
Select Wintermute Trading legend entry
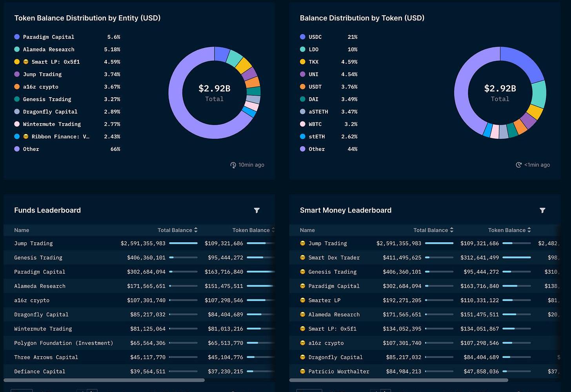point(67,124)
